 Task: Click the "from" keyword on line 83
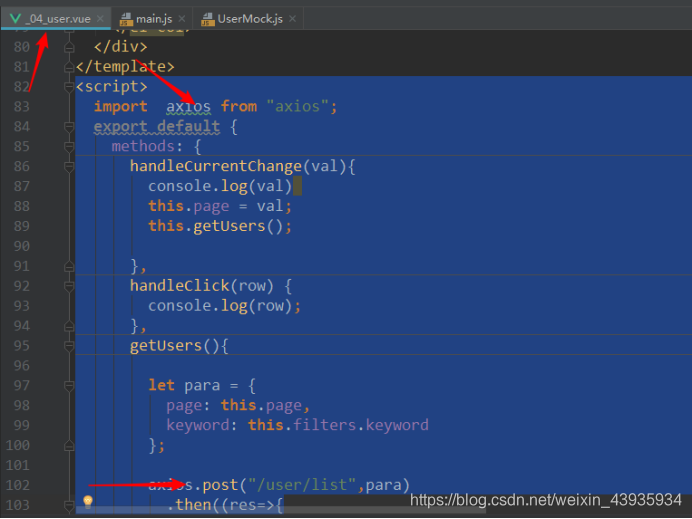(239, 106)
